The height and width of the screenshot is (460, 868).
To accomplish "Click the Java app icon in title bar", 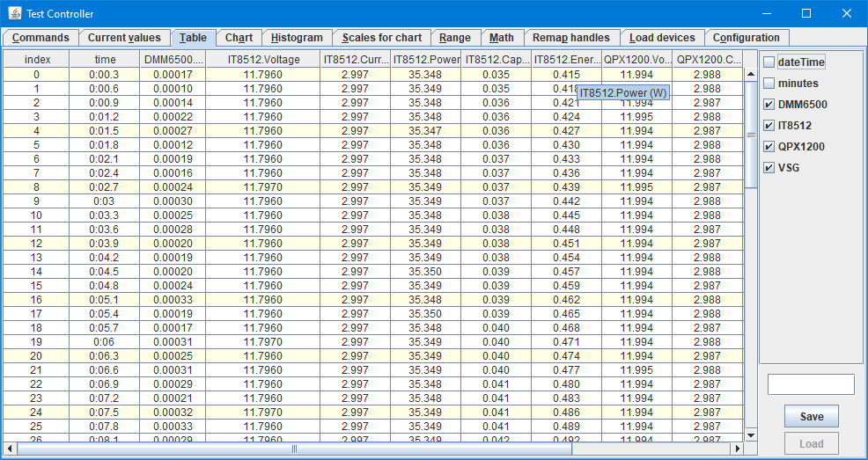I will tap(15, 13).
